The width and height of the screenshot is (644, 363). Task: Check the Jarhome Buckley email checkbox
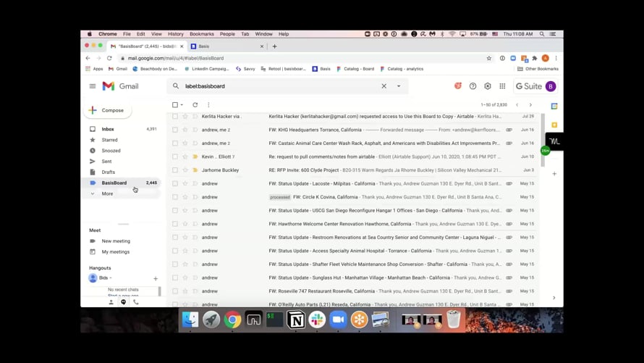pyautogui.click(x=175, y=170)
